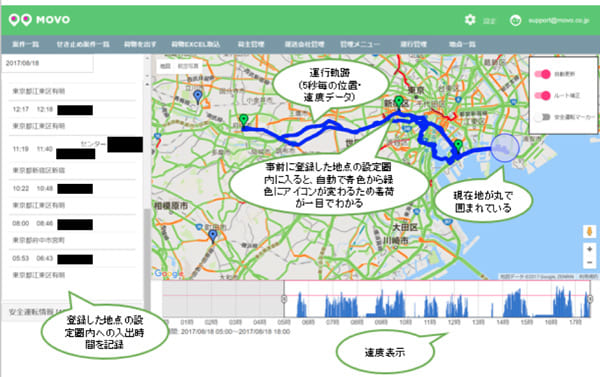The height and width of the screenshot is (377, 600).
Task: Zoom in with map plus button
Action: pyautogui.click(x=590, y=249)
